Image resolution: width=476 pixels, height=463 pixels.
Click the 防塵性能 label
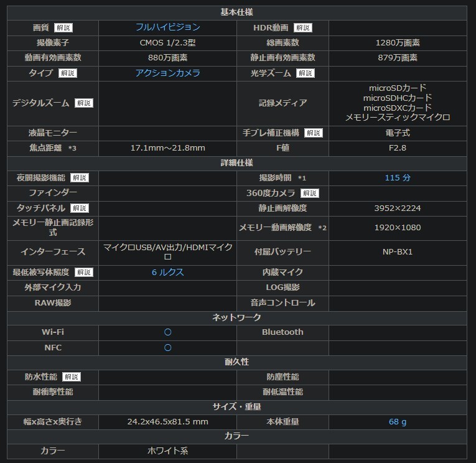[x=282, y=376]
